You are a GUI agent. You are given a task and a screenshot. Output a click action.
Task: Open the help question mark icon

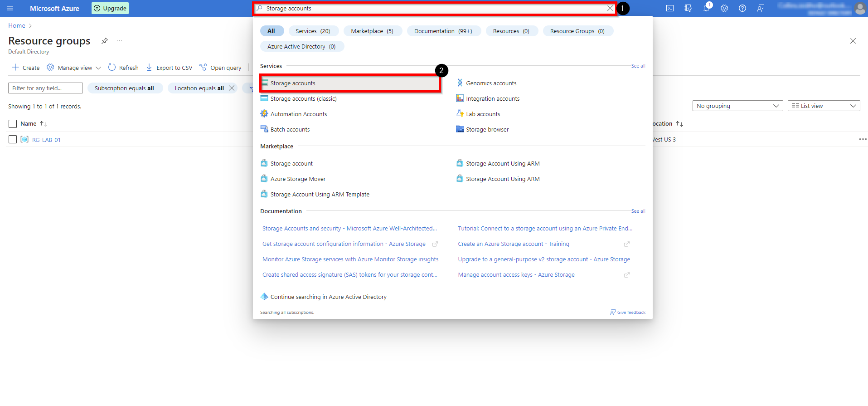[742, 8]
